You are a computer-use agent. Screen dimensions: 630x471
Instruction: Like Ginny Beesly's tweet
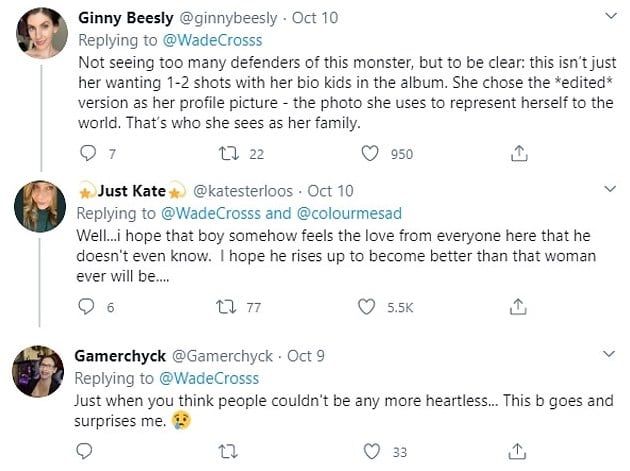coord(371,154)
